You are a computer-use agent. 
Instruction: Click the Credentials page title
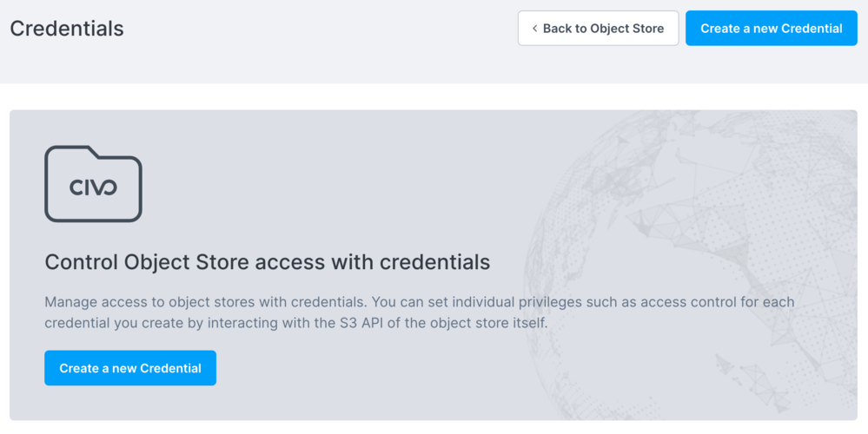[67, 29]
